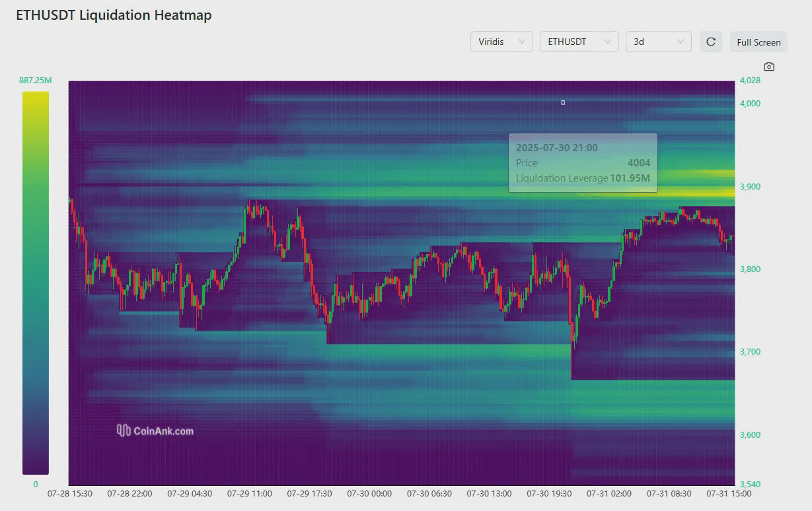Click the 07-29 04:30 time label
The width and height of the screenshot is (812, 511).
point(190,493)
